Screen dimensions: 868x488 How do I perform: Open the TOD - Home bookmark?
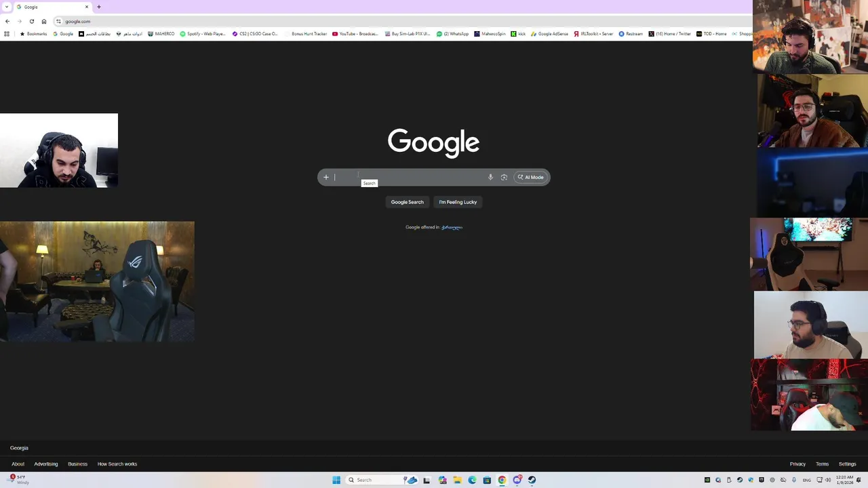[x=711, y=34]
